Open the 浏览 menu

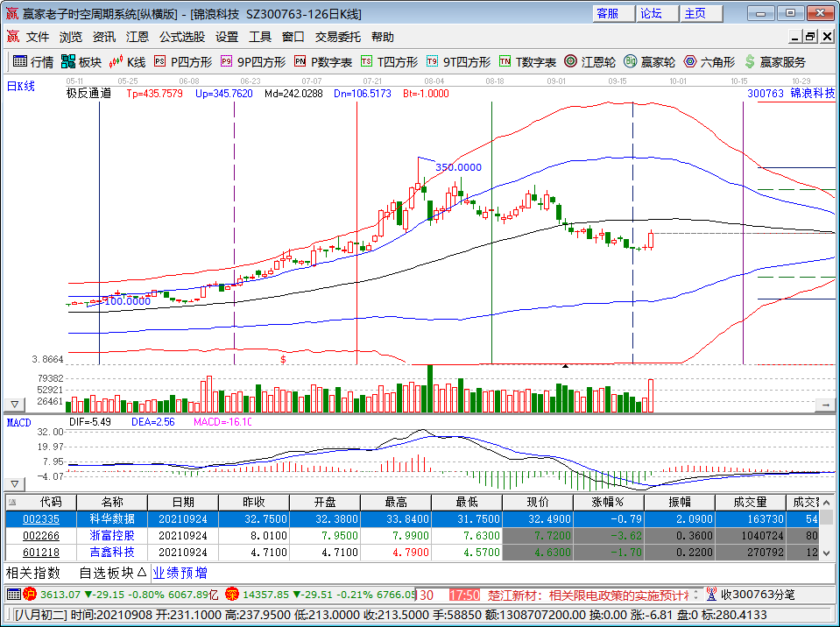click(71, 37)
